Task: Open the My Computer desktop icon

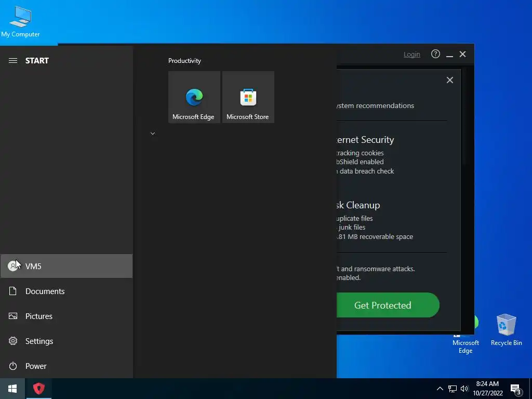Action: [20, 22]
